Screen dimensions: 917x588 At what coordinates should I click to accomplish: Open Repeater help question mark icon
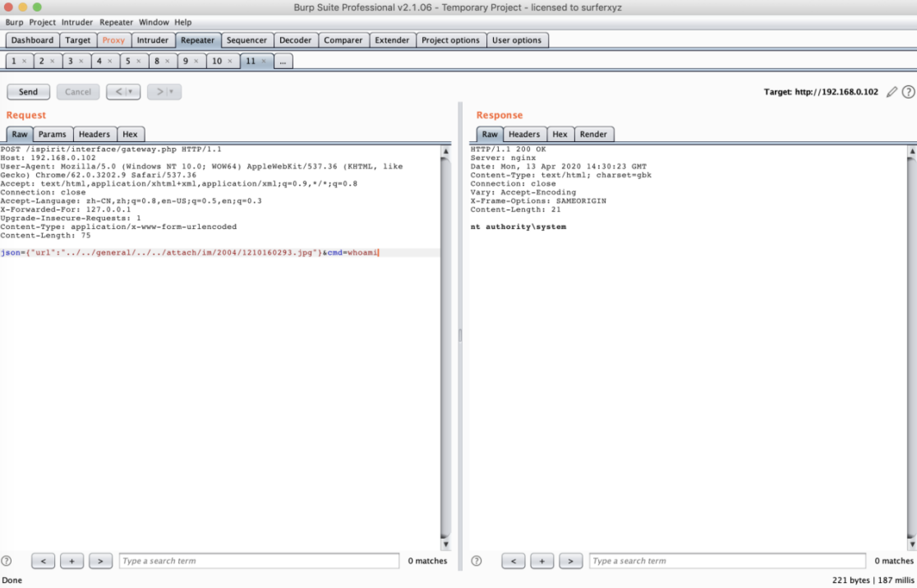908,92
